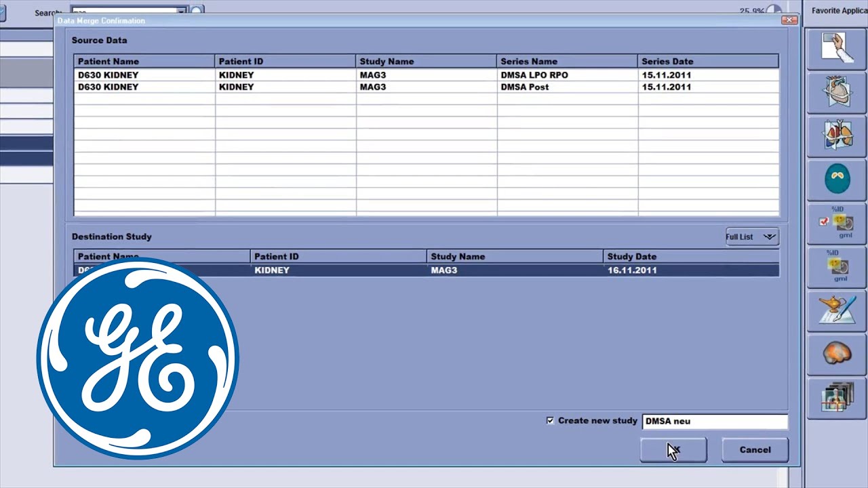Screen dimensions: 868x488
Task: Open the %ID gml application without checkmark
Action: (x=836, y=266)
